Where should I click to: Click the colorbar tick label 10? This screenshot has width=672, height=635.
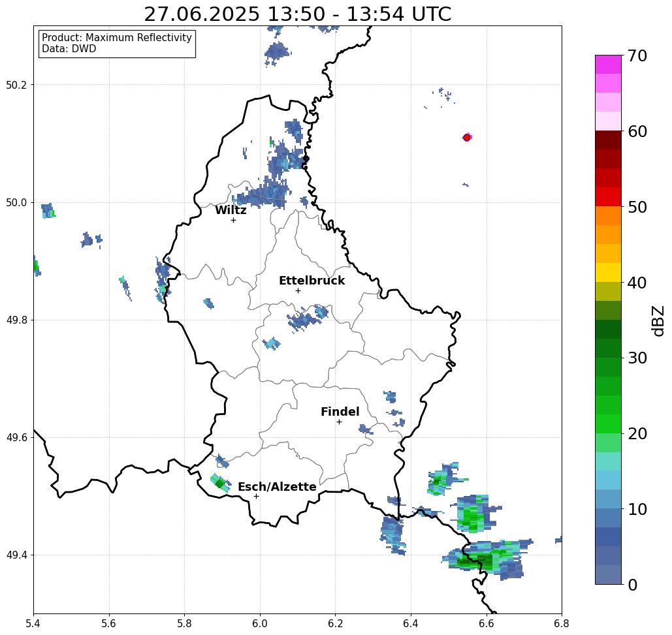637,509
